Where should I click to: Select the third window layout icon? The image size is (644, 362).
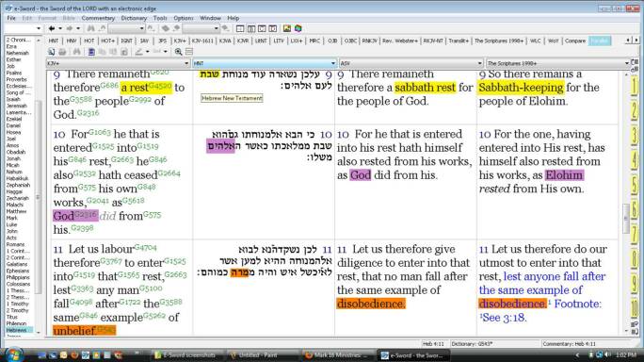(262, 28)
